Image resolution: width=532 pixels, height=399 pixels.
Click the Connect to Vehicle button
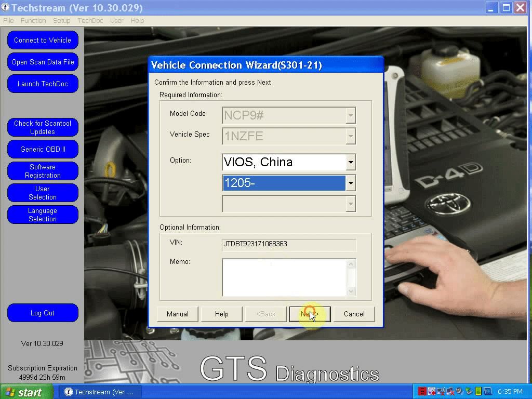[x=43, y=40]
